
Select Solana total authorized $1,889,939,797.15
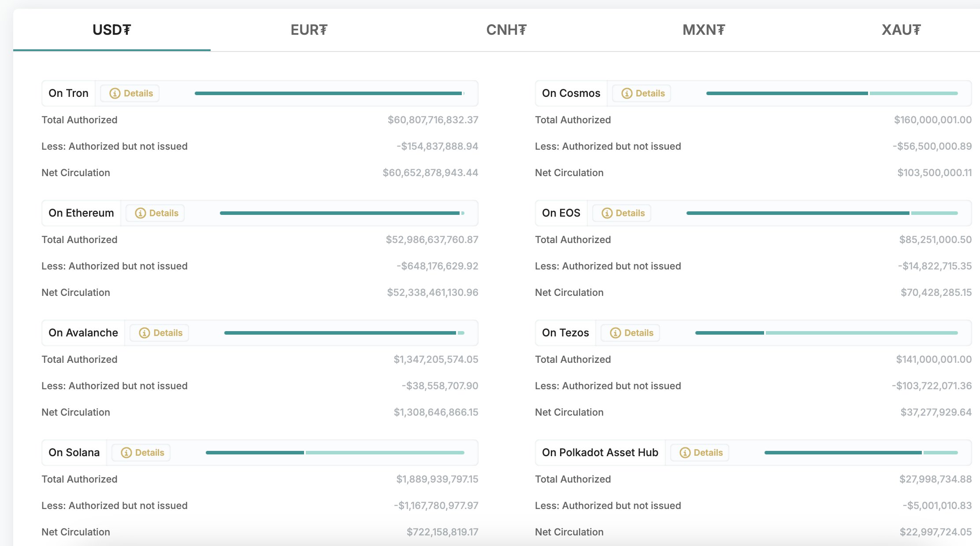pyautogui.click(x=437, y=479)
